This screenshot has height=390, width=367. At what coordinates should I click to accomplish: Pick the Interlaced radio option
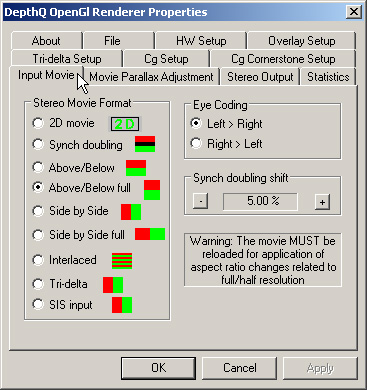pos(38,260)
